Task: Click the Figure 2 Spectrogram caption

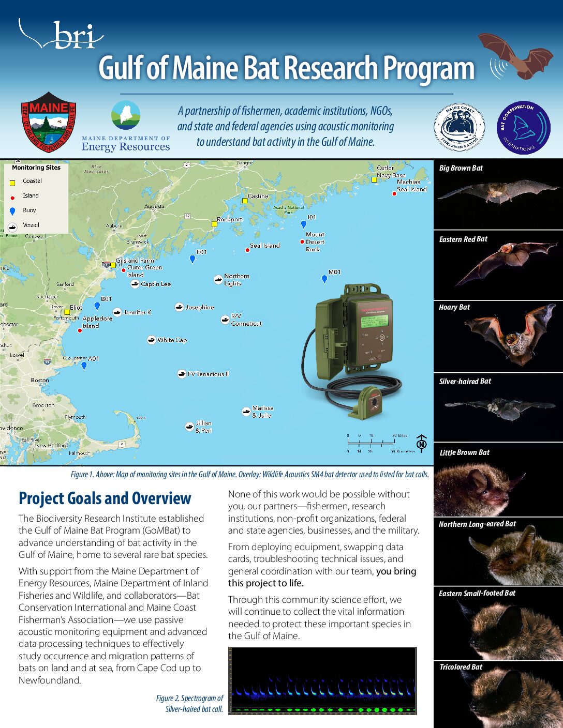Action: (190, 704)
